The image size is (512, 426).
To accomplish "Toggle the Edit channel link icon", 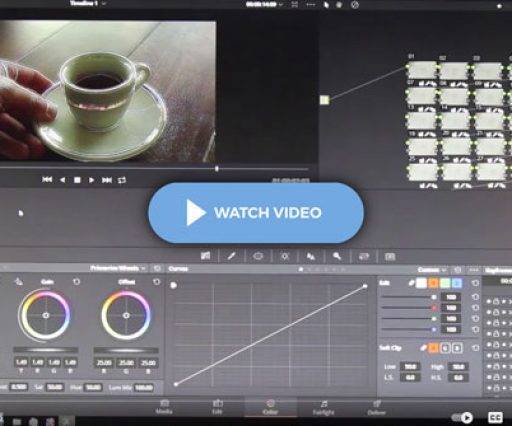I will point(412,283).
